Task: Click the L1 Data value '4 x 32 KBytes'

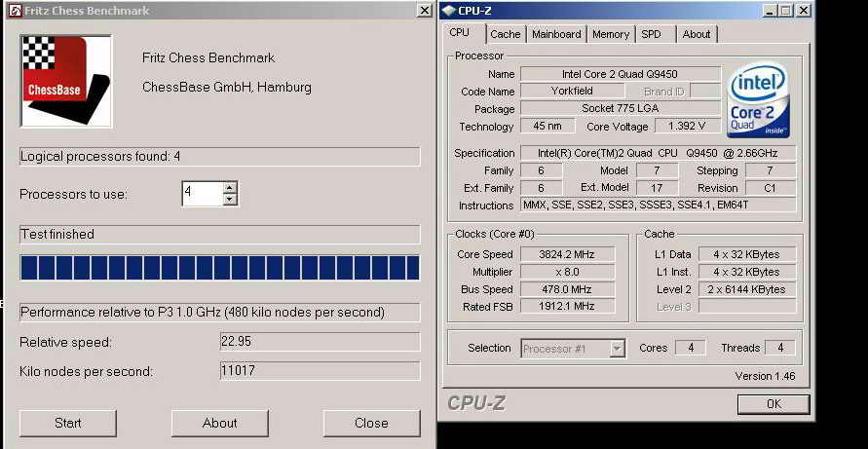Action: (x=747, y=254)
